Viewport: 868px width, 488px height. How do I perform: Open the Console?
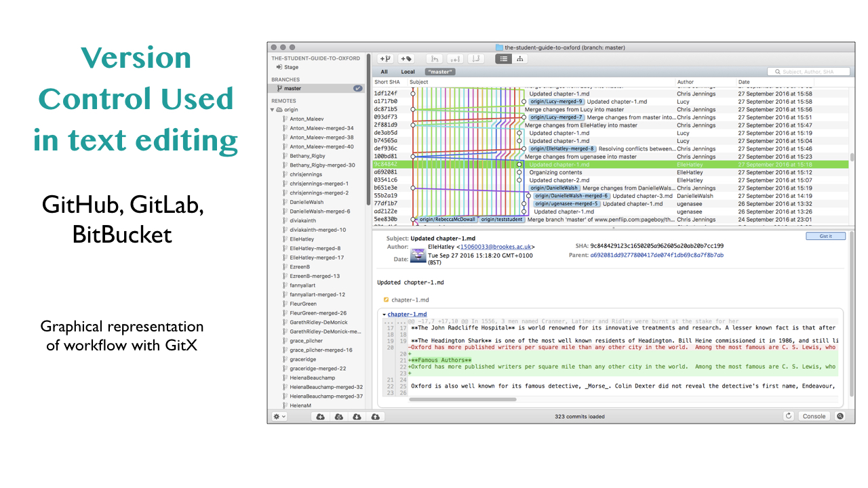(814, 416)
